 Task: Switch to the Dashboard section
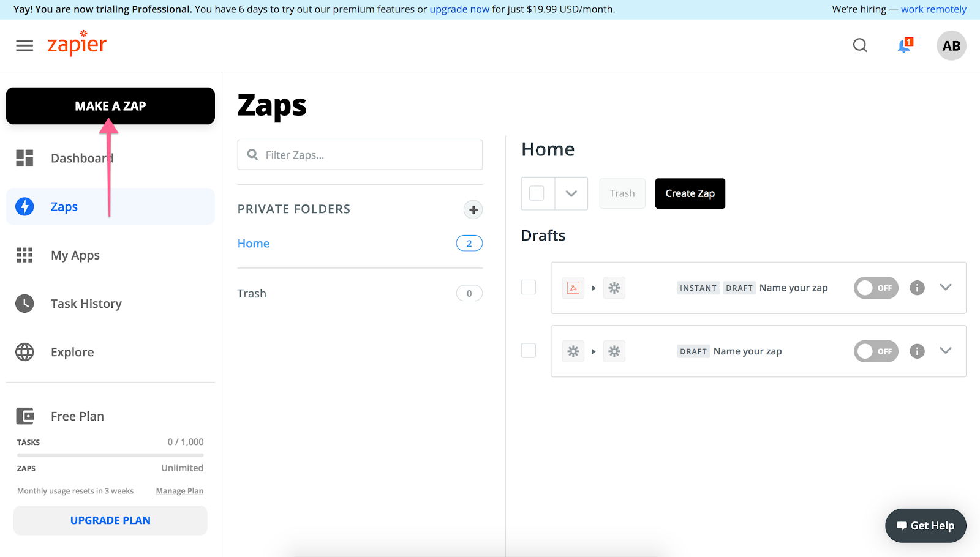[82, 158]
